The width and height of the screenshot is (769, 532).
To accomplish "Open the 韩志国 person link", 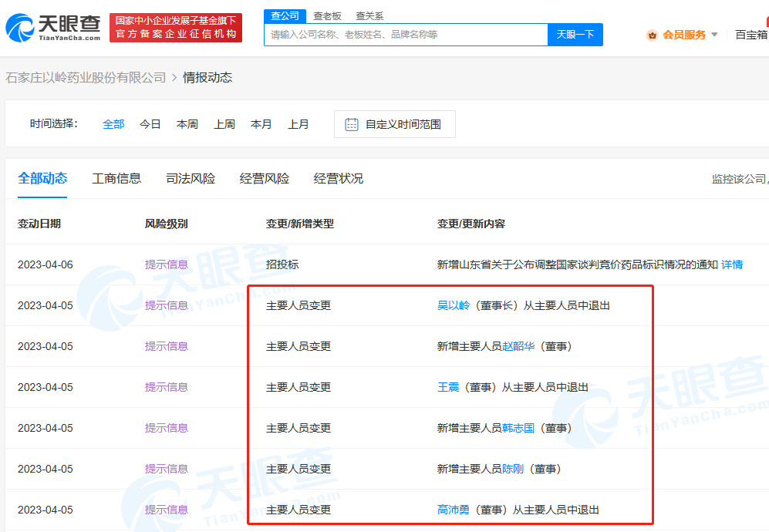I will point(518,428).
